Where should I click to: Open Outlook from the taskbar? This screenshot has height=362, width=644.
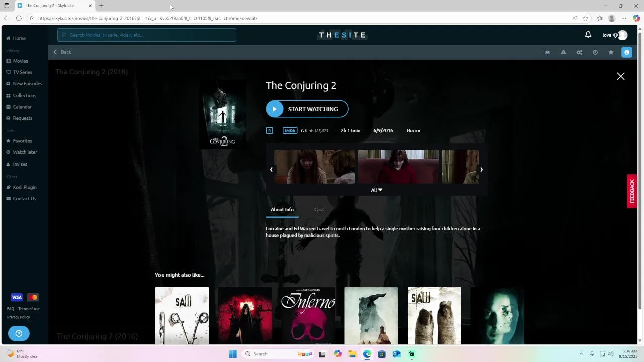point(396,354)
